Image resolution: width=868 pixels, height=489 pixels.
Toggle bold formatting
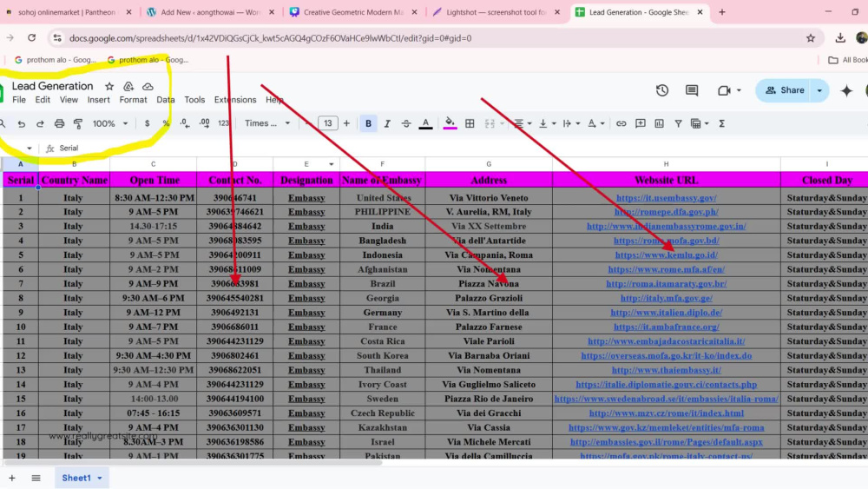point(368,123)
